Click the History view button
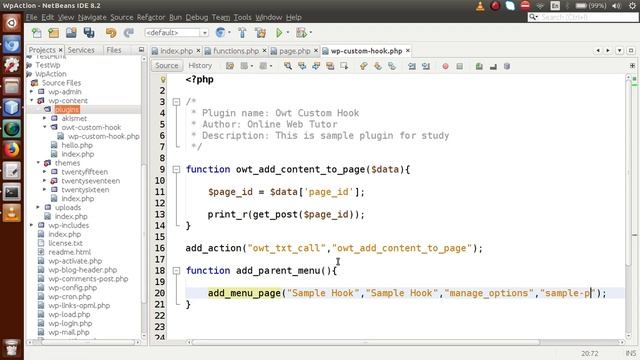Viewport: 640px width, 360px height. pos(200,66)
